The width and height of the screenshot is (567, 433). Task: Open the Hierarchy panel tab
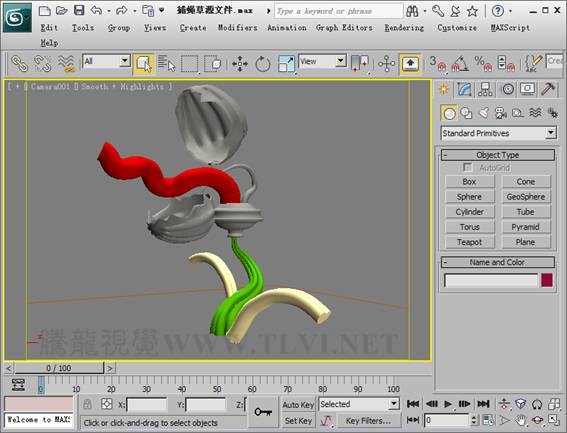tap(485, 89)
